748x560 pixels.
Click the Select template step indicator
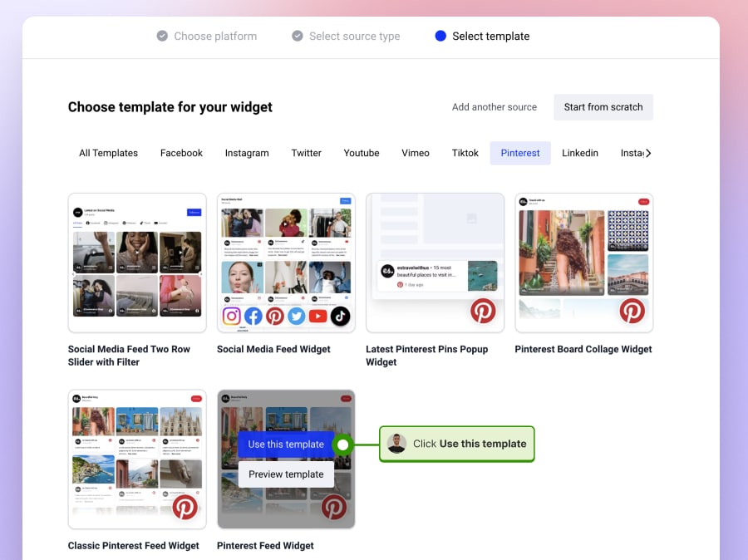tap(482, 37)
